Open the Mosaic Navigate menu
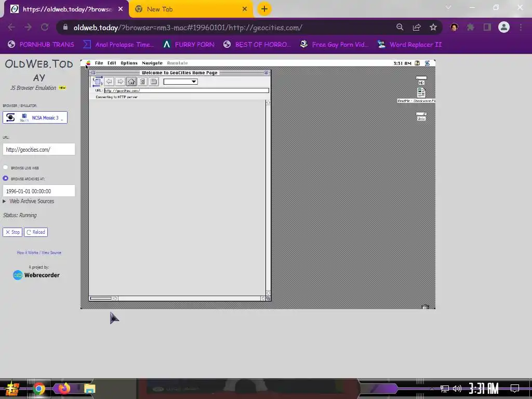This screenshot has height=399, width=532. [x=152, y=63]
